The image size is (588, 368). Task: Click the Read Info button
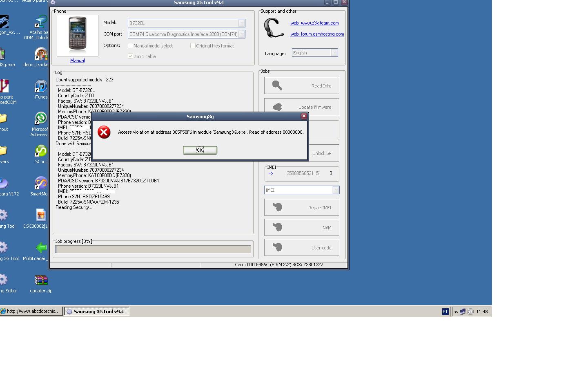[x=301, y=85]
